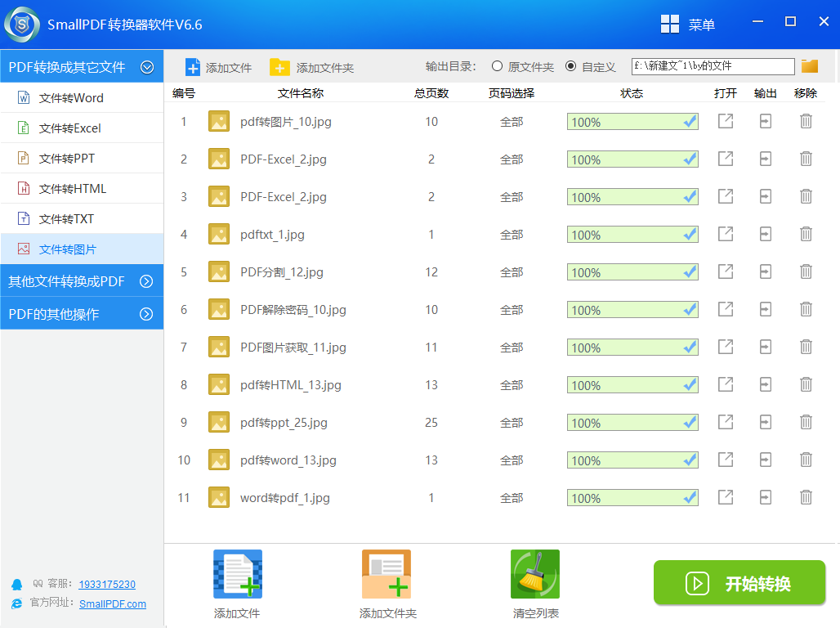Select 文件转Word in sidebar
840x628 pixels.
tap(82, 97)
